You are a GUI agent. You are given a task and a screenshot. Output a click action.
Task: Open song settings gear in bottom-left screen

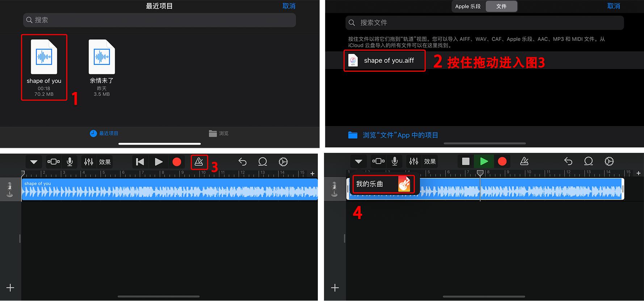283,162
